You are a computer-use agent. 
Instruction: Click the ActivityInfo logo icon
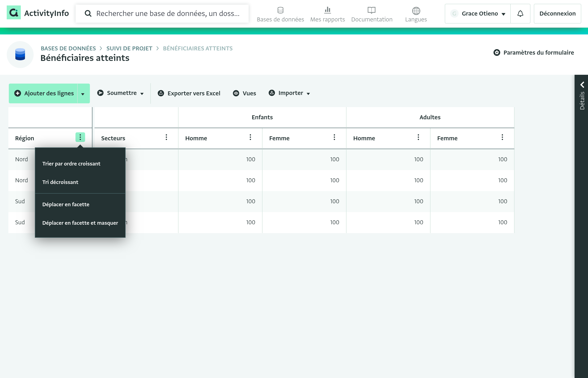(13, 13)
